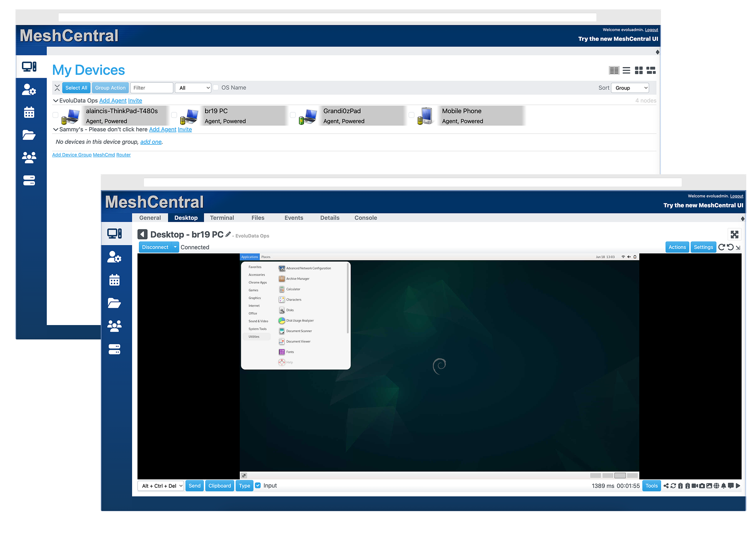Tick checkbox for alaincis-ThinkPad-T480s

point(55,115)
